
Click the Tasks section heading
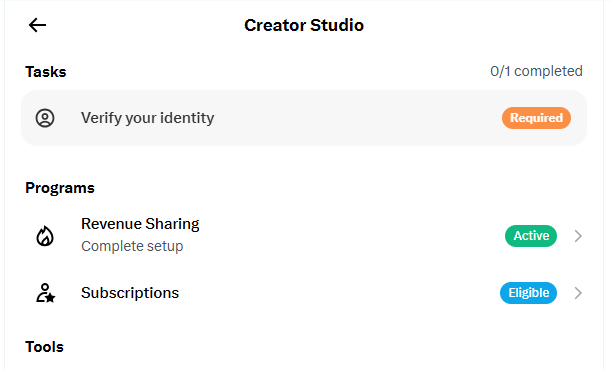click(46, 72)
